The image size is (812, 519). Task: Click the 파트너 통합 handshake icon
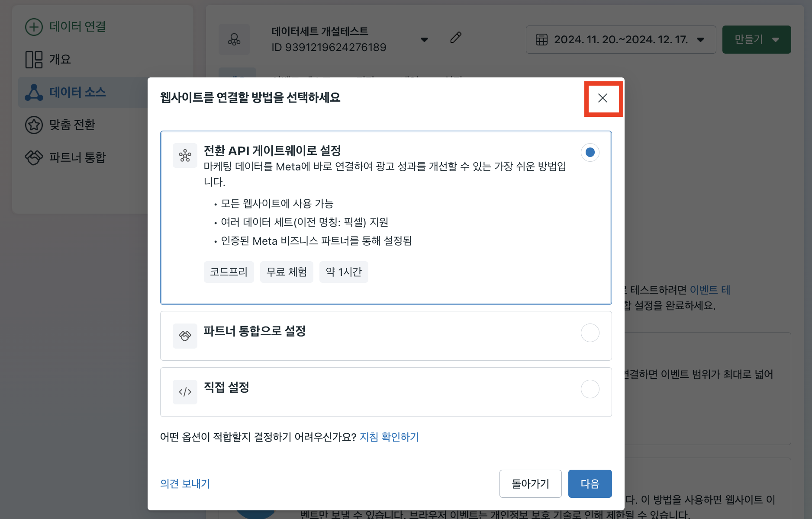[x=34, y=157]
